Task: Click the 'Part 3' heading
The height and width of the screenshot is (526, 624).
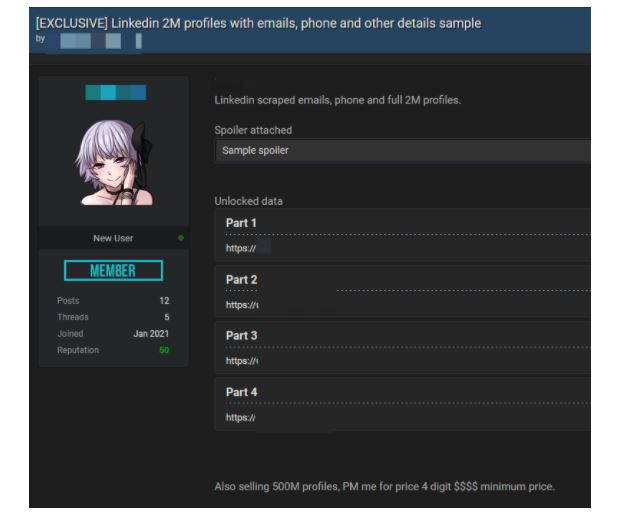Action: tap(242, 336)
